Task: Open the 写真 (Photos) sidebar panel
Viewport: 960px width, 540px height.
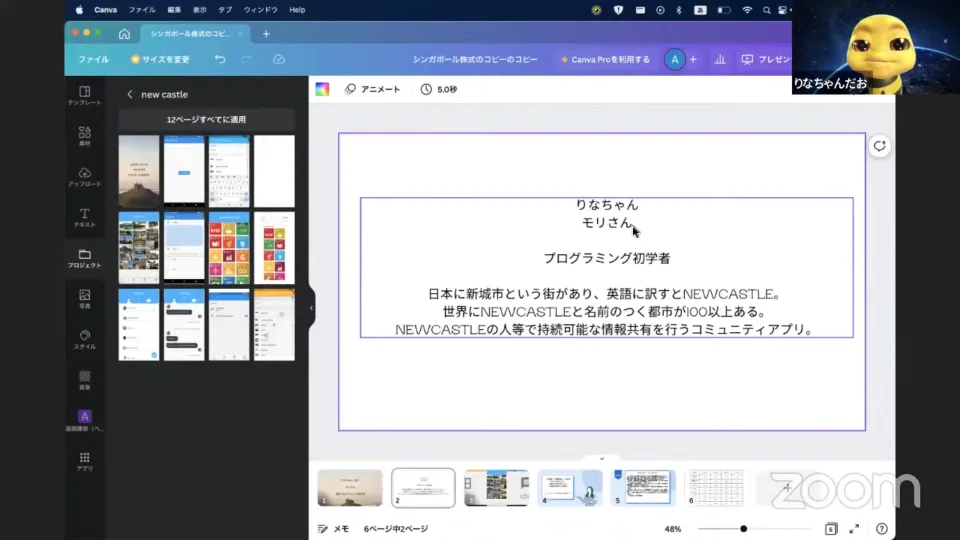Action: tap(84, 298)
